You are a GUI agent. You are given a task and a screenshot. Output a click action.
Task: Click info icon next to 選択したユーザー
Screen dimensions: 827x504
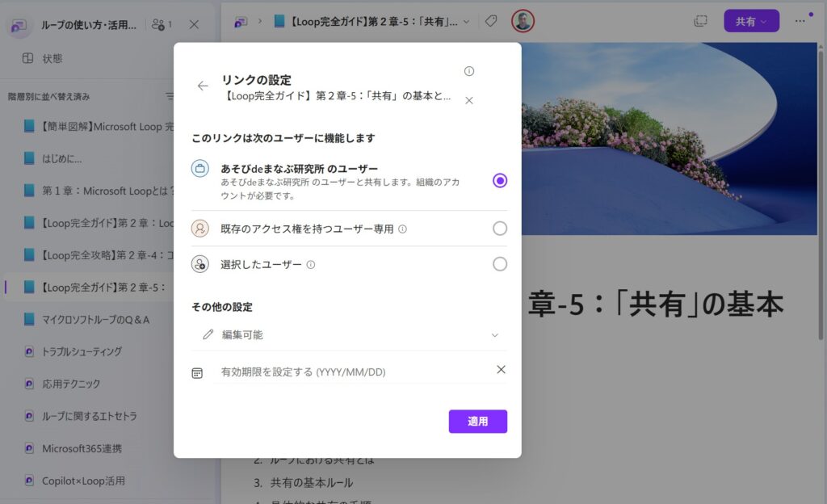coord(311,264)
